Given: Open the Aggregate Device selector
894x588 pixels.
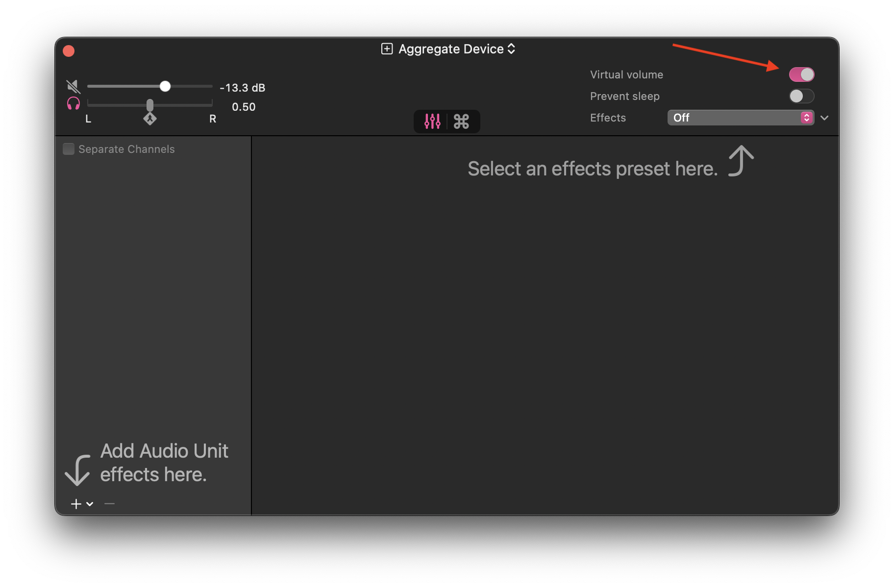Looking at the screenshot, I should click(511, 49).
